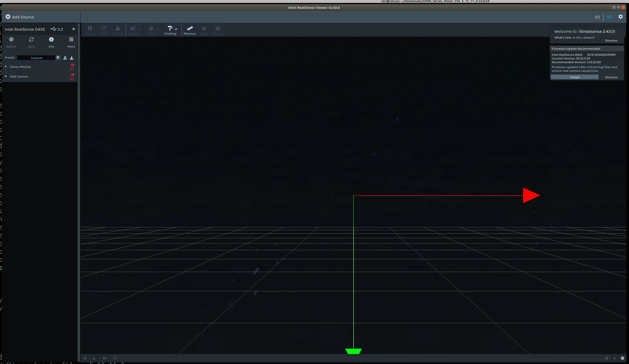Close the Intel RealSense D435 device panel
Screen dimensions: 629x364
tap(74, 29)
